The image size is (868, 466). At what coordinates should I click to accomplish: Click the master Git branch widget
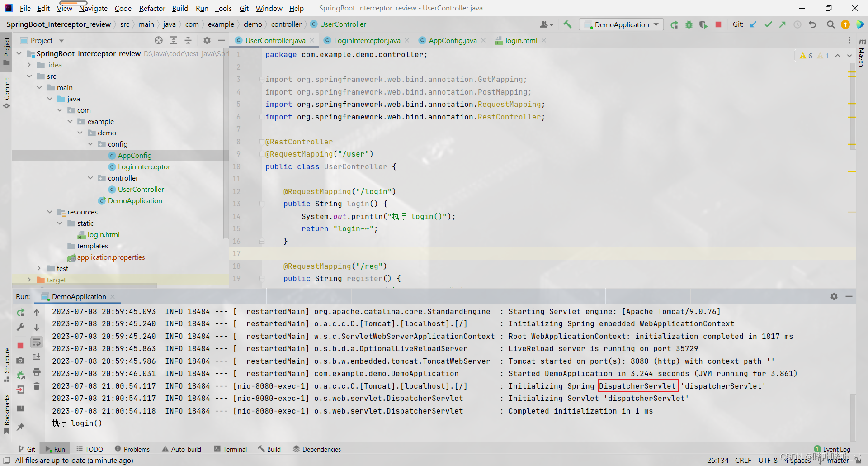(834, 460)
